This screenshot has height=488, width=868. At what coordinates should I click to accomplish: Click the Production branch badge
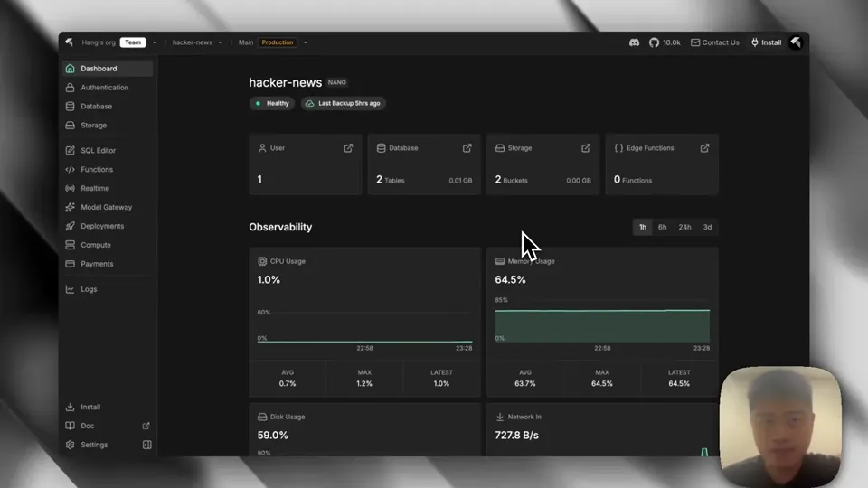[x=278, y=42]
